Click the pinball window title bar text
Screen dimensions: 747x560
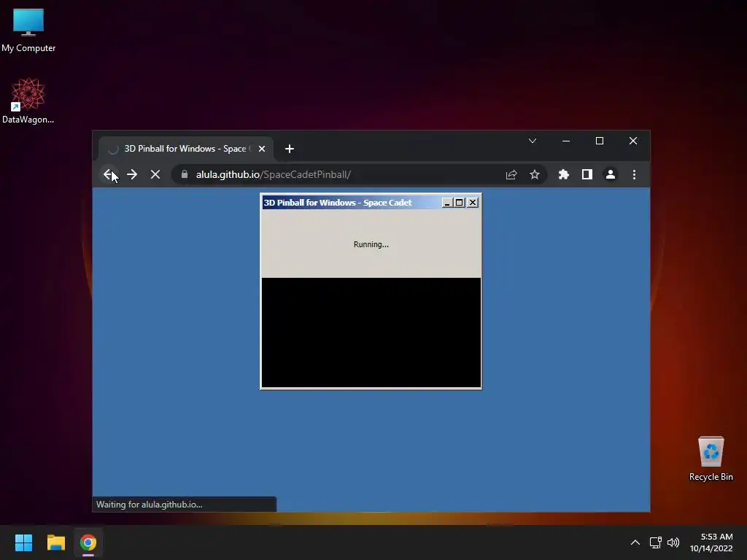point(338,203)
